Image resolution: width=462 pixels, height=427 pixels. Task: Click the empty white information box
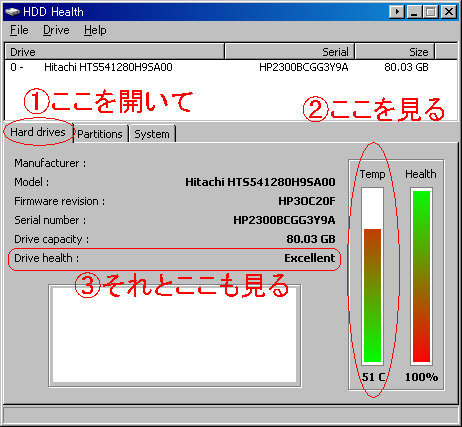tap(175, 336)
